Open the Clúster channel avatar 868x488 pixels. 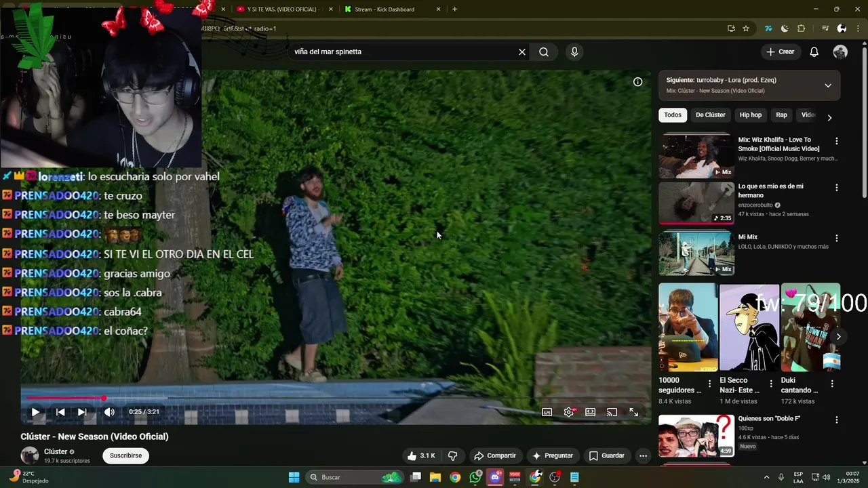30,455
